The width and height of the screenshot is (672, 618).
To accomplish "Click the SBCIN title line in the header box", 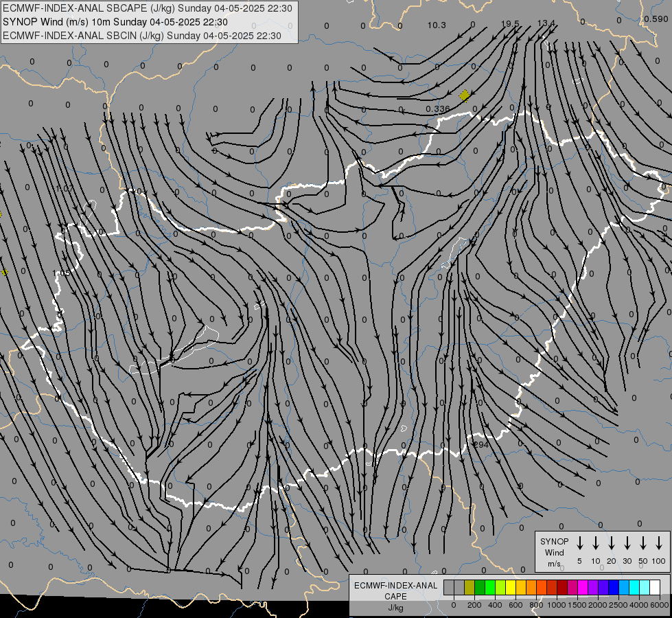I will pyautogui.click(x=142, y=36).
